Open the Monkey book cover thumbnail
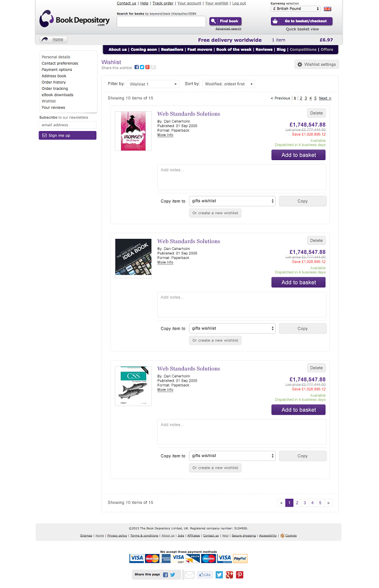The image size is (379, 588). [x=133, y=131]
